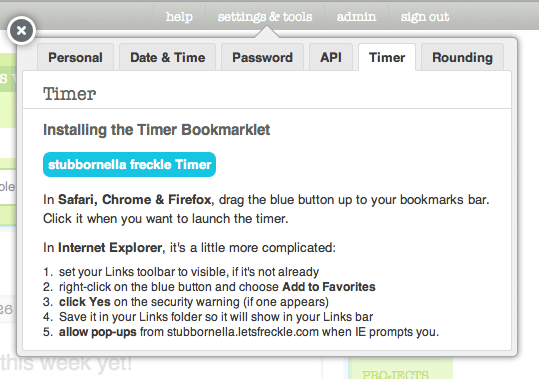Select the Timer tab
539x379 pixels.
(387, 57)
